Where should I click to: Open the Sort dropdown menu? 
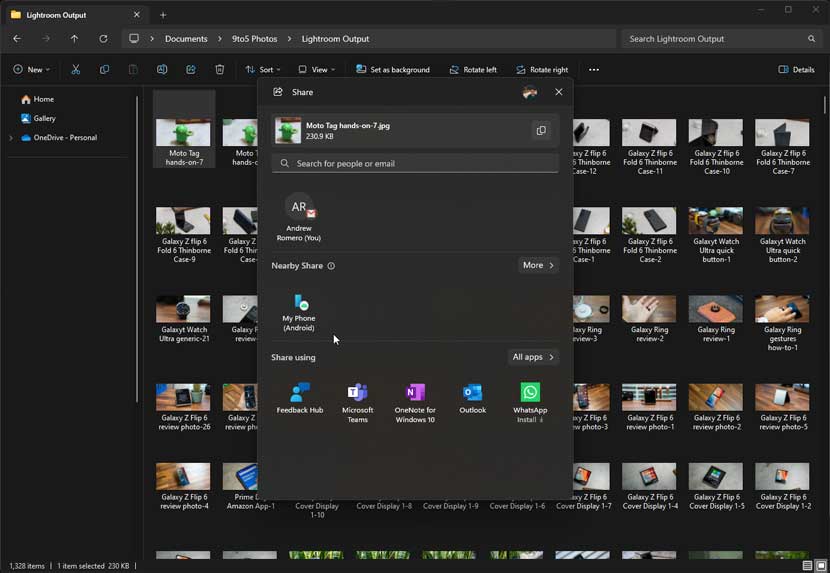point(263,70)
